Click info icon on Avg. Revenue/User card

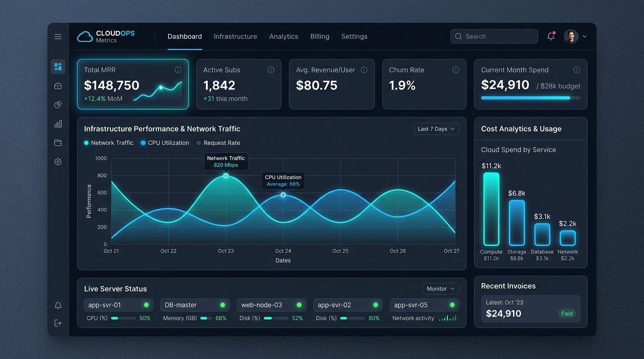coord(364,70)
